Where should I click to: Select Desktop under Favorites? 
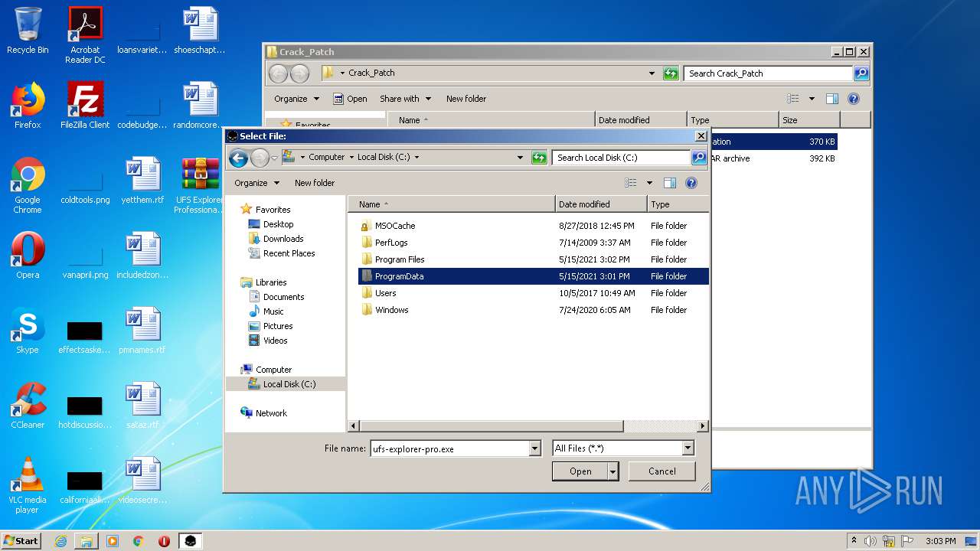point(278,224)
